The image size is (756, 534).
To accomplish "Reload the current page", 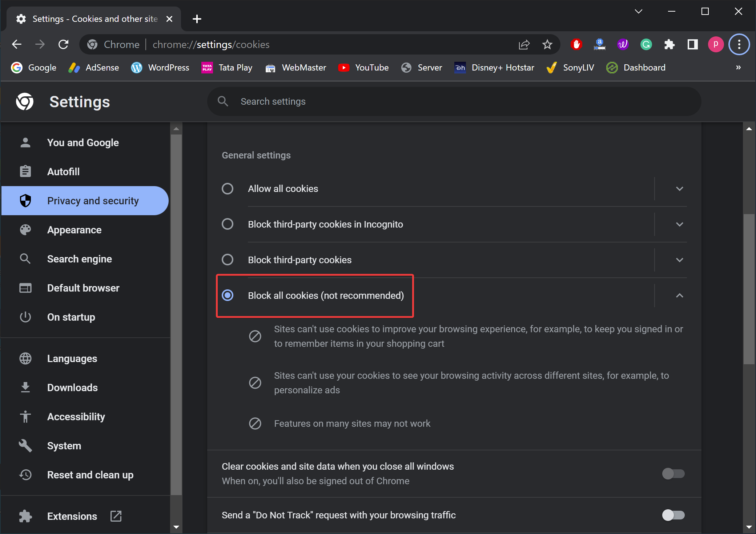I will coord(64,45).
